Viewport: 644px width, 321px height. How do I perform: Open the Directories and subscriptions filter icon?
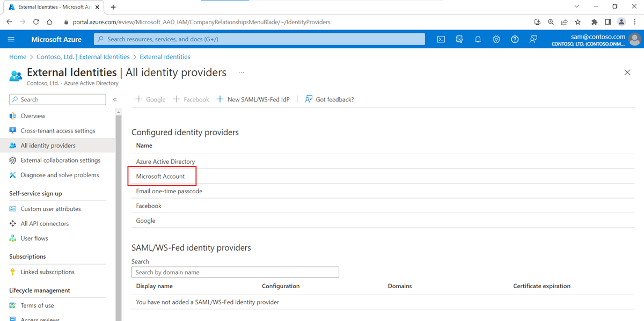459,39
